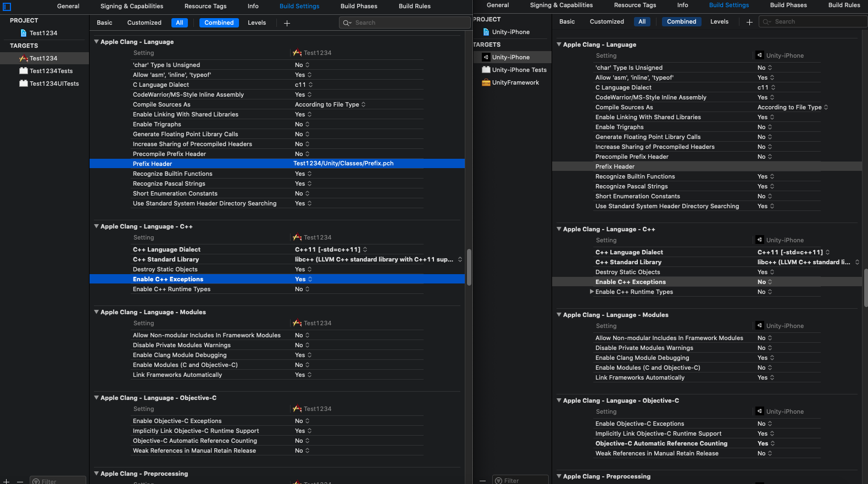Viewport: 868px width, 484px height.
Task: Click Test1234/Unity/Classes/Prefix.pch value
Action: 343,164
